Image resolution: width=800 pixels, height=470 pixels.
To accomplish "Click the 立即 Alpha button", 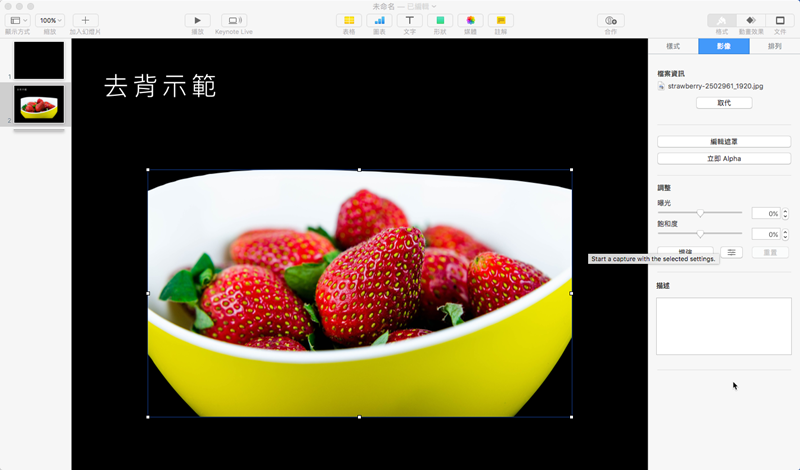I will 724,158.
